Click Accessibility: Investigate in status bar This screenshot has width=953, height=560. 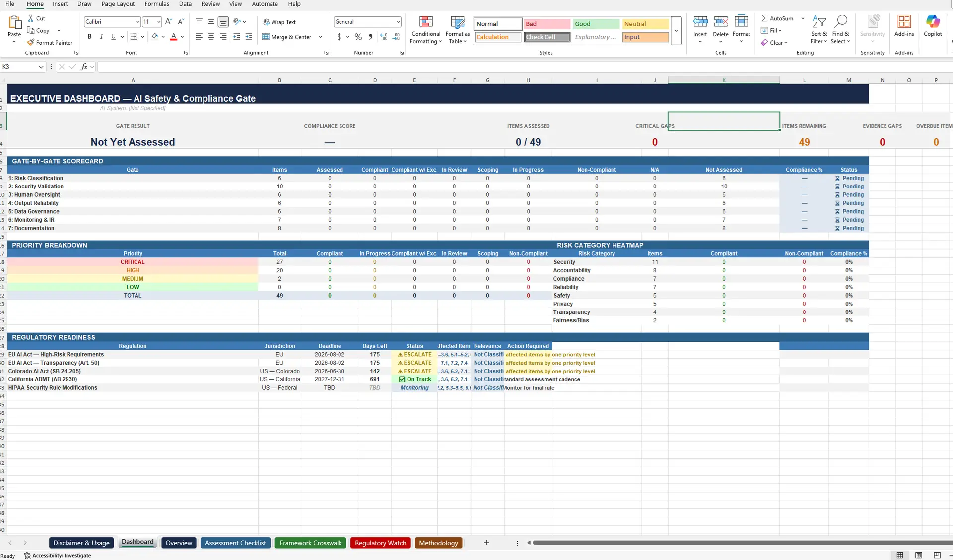pyautogui.click(x=58, y=556)
